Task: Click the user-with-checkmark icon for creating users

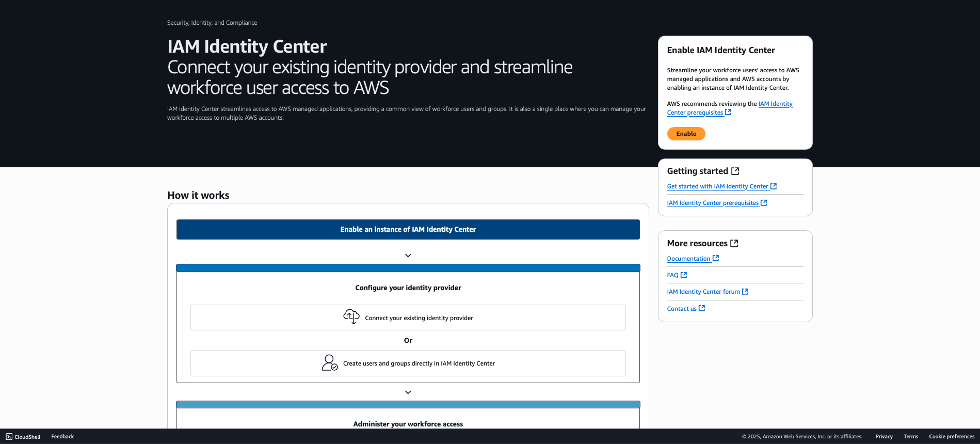Action: (330, 362)
